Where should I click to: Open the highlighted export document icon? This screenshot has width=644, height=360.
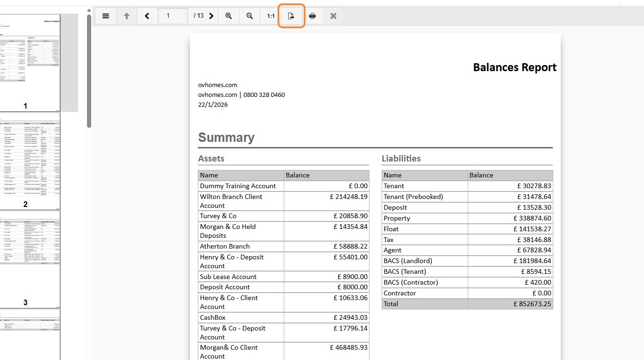pos(291,16)
